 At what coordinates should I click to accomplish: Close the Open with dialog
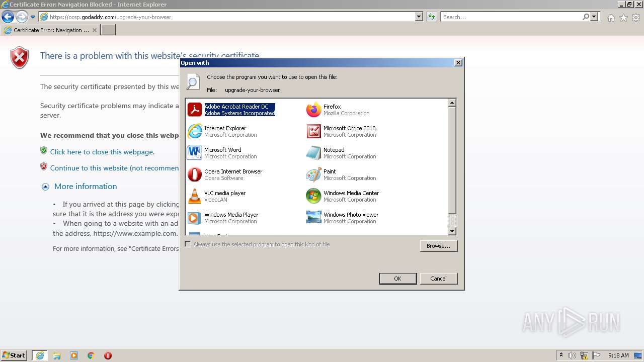click(458, 63)
